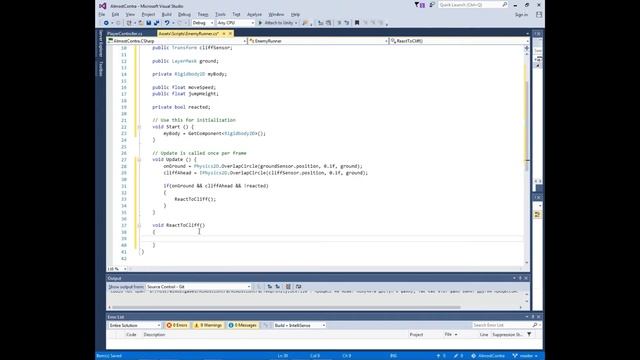Click the comment out lines toolbar icon
Screen dimensions: 640x360
[x=339, y=23]
